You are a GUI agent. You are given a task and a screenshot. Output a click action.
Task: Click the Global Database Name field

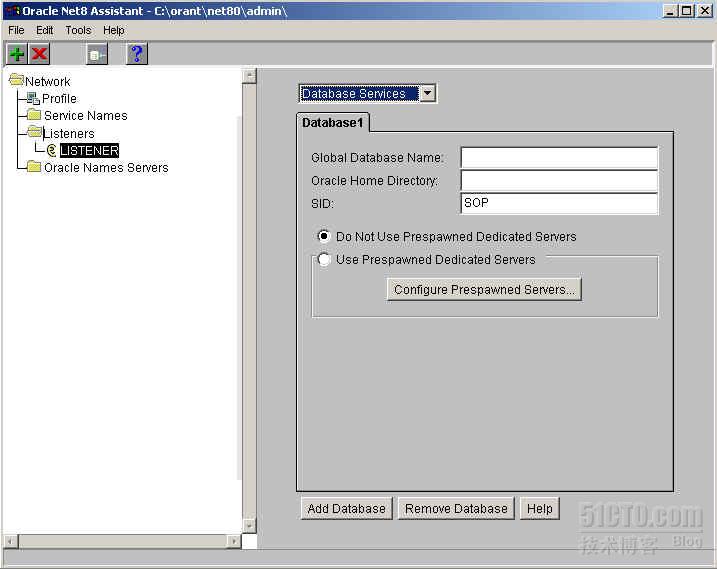pos(559,158)
